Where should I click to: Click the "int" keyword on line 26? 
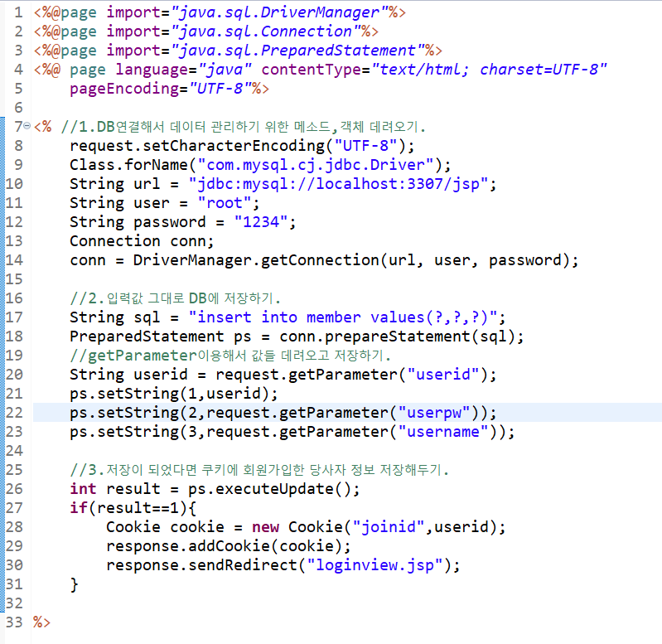(x=83, y=489)
